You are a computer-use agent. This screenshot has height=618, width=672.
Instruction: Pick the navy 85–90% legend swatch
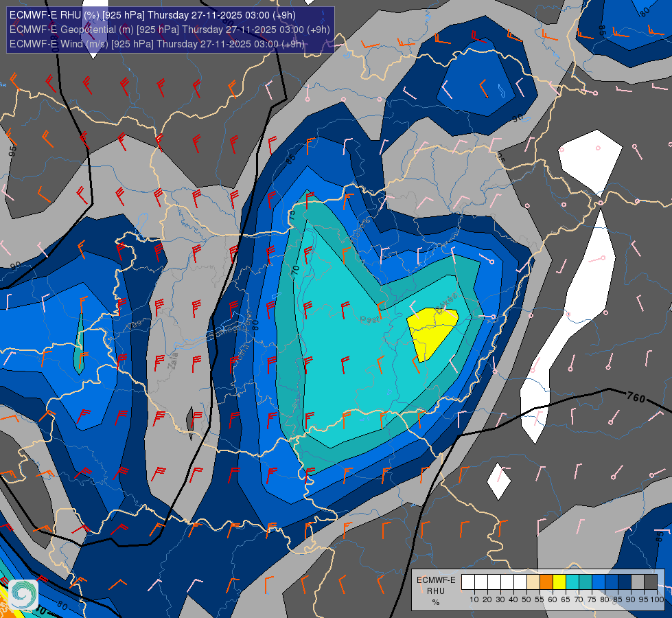625,582
